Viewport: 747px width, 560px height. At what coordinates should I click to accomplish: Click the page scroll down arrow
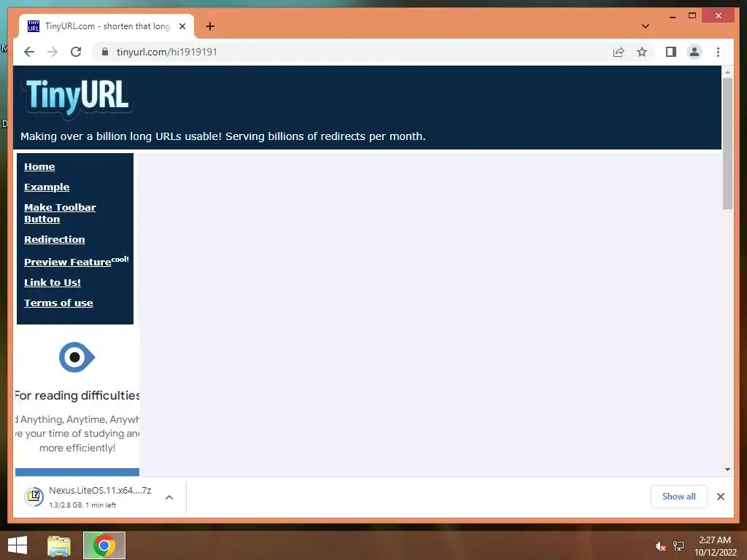tap(727, 470)
